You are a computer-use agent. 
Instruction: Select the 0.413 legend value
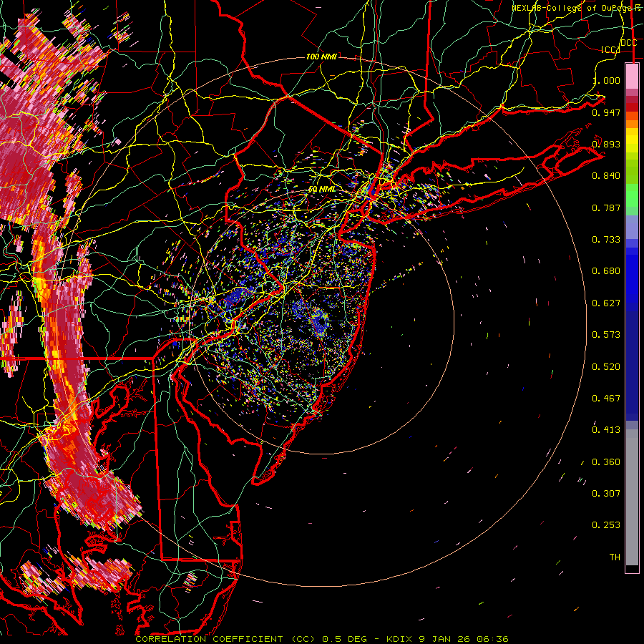point(606,430)
